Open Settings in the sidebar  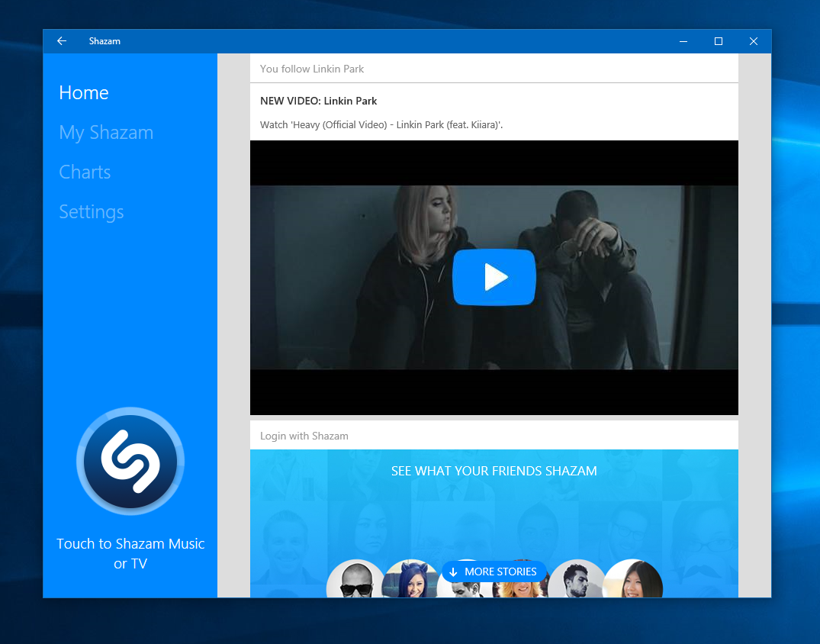coord(92,212)
